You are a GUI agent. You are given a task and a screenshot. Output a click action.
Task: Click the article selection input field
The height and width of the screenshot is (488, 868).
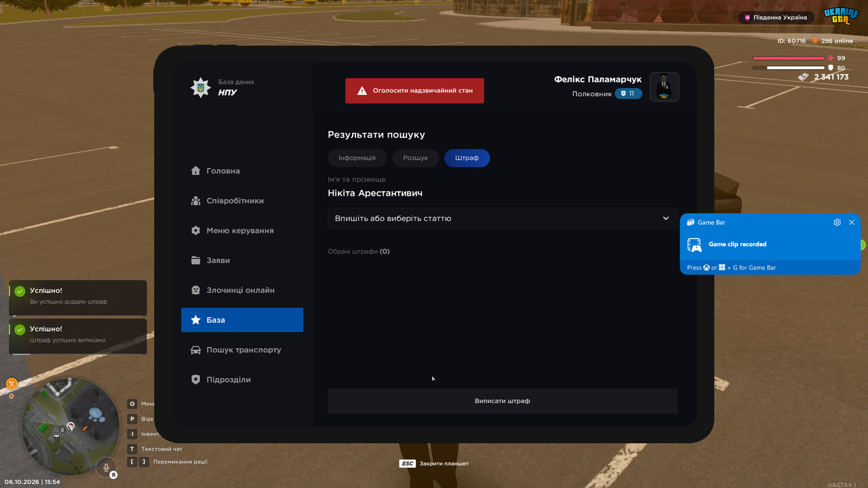click(502, 218)
